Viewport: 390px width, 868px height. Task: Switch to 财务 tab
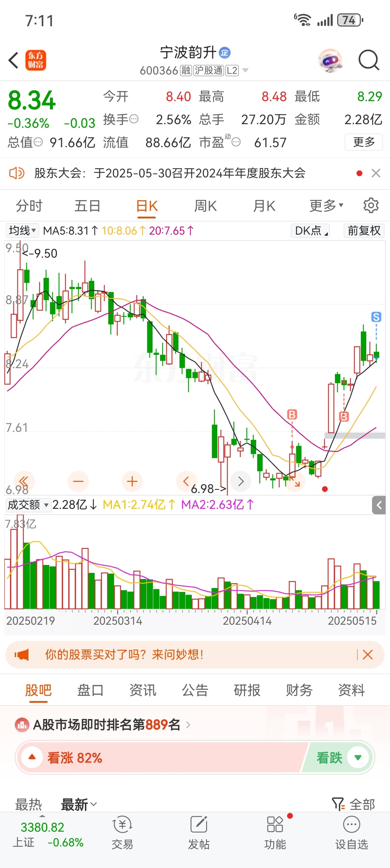299,690
